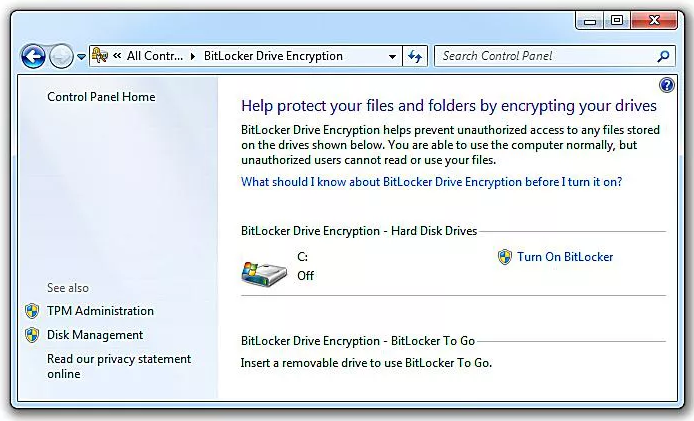
Task: Click the greyed Forward navigation arrow
Action: pos(61,56)
